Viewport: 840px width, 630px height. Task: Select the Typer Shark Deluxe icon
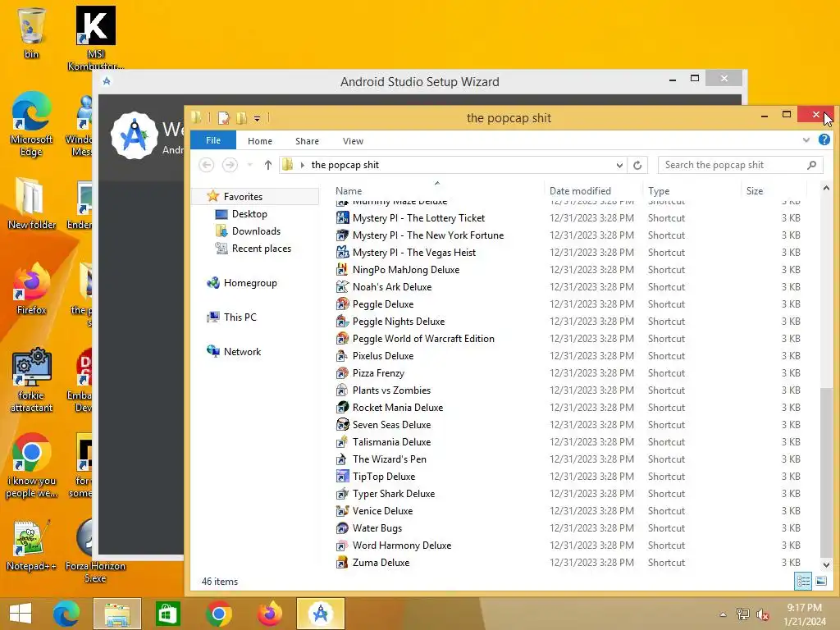coord(342,494)
